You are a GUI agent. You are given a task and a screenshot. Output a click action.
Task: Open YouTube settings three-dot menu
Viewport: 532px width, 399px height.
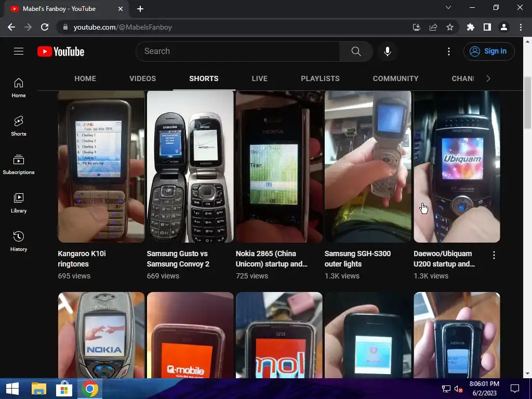click(x=448, y=51)
